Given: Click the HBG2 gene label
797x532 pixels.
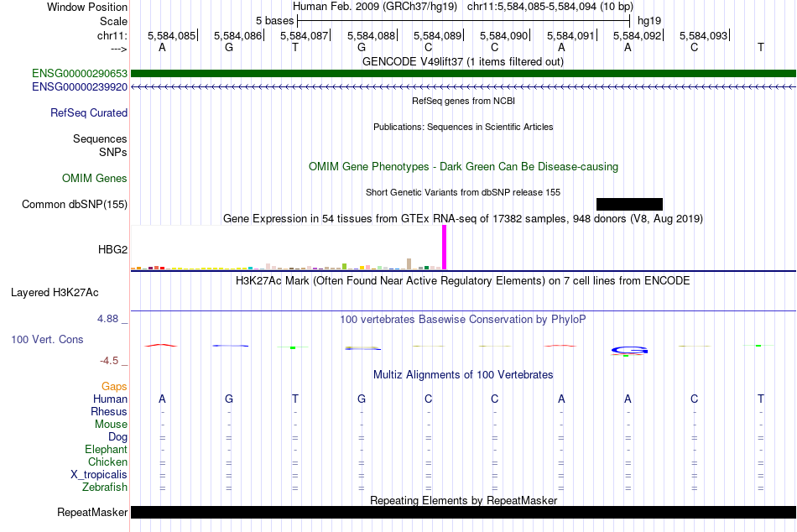Looking at the screenshot, I should pyautogui.click(x=113, y=249).
